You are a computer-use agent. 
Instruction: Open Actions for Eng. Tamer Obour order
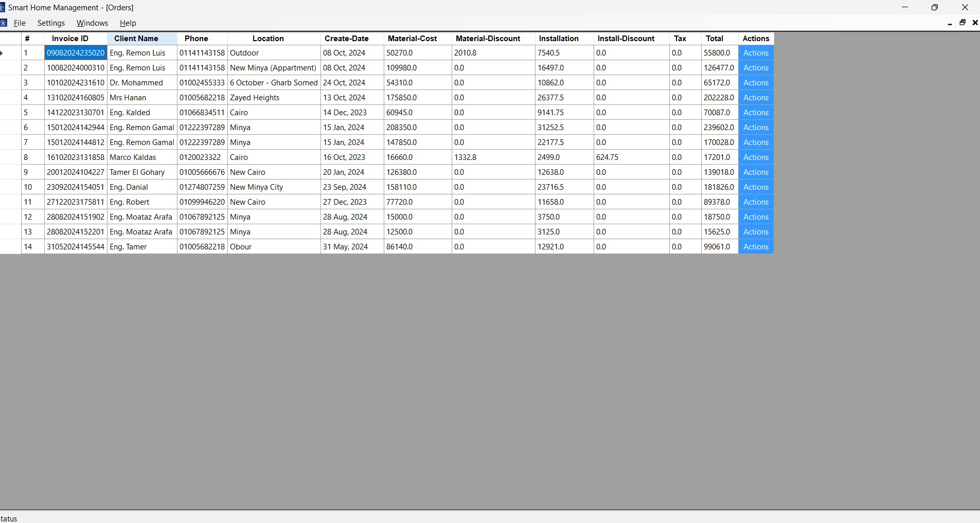click(756, 247)
